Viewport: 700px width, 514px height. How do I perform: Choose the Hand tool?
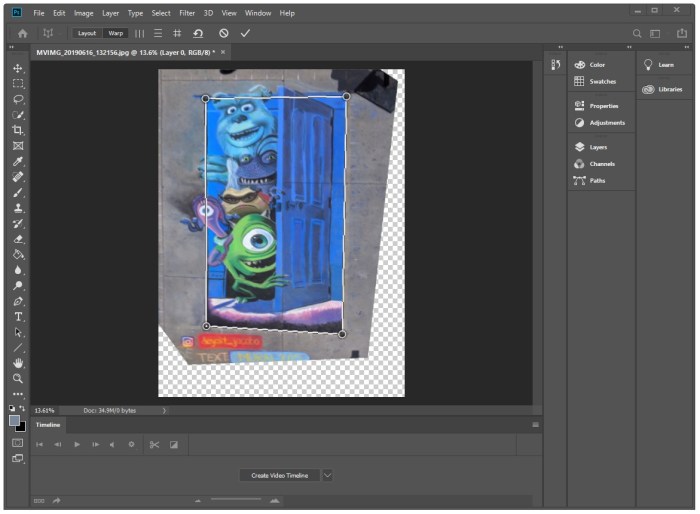click(x=18, y=363)
